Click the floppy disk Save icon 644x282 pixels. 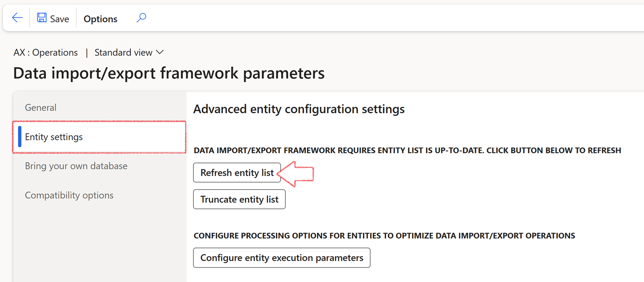(42, 18)
